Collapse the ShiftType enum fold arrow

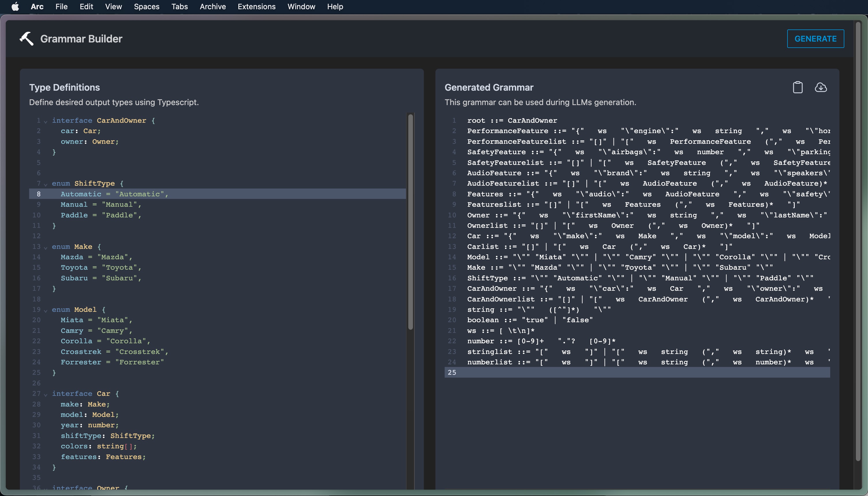[x=46, y=184]
